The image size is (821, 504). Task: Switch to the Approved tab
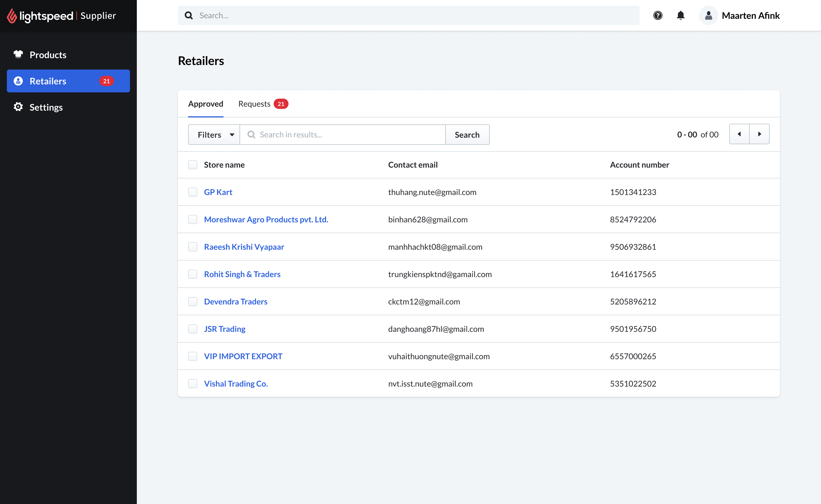(x=206, y=104)
